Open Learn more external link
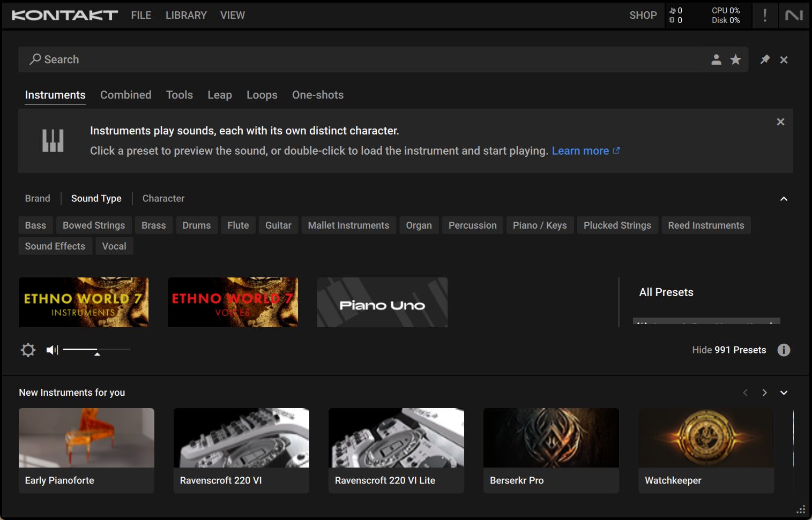This screenshot has width=812, height=520. pyautogui.click(x=586, y=151)
